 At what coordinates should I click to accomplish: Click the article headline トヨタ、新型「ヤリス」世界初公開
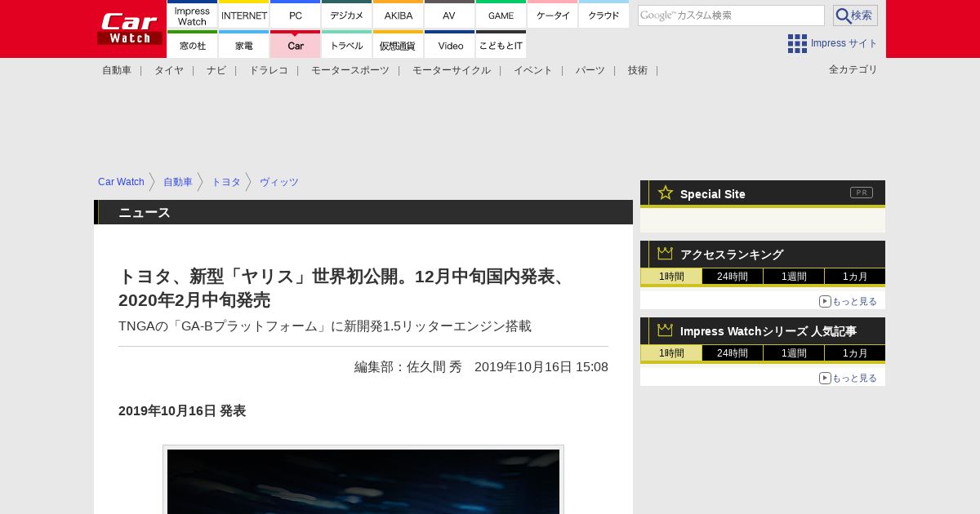pos(344,288)
